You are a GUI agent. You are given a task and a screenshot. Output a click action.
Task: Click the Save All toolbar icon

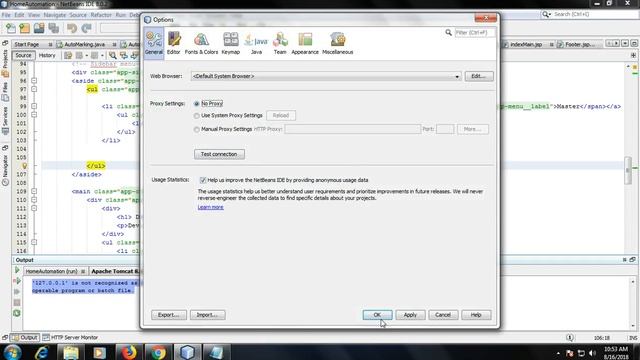click(x=54, y=28)
